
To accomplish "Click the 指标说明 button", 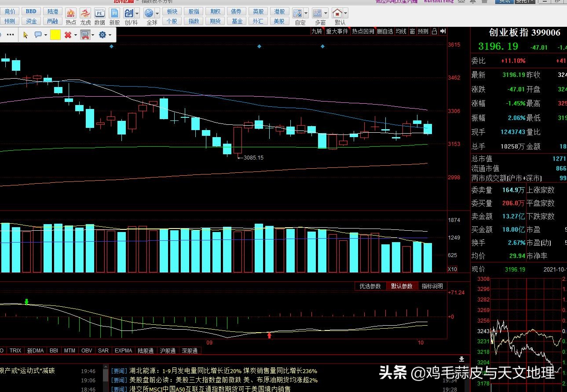I will (x=432, y=286).
